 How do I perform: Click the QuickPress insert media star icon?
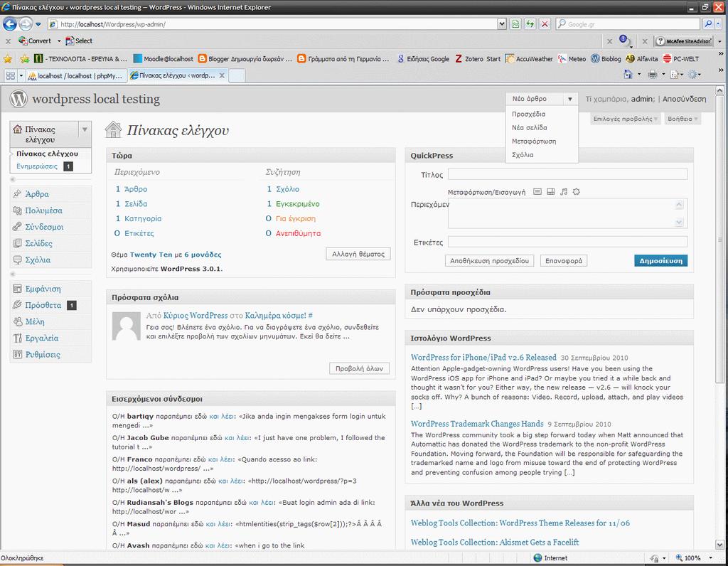[576, 191]
